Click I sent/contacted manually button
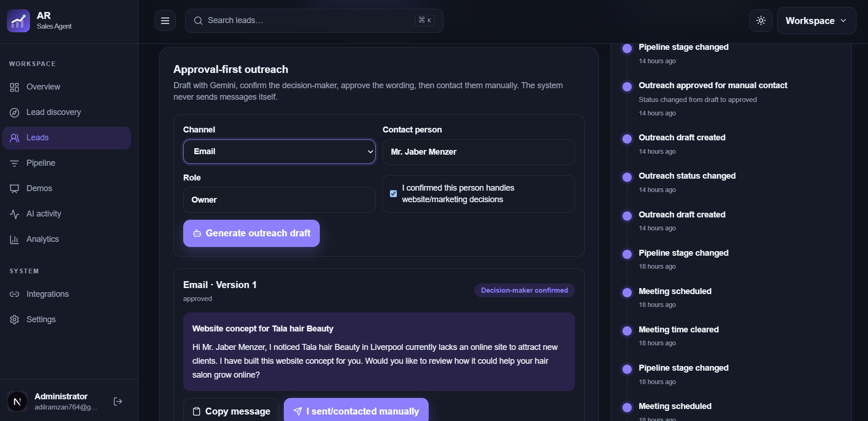This screenshot has height=421, width=868. [x=356, y=411]
